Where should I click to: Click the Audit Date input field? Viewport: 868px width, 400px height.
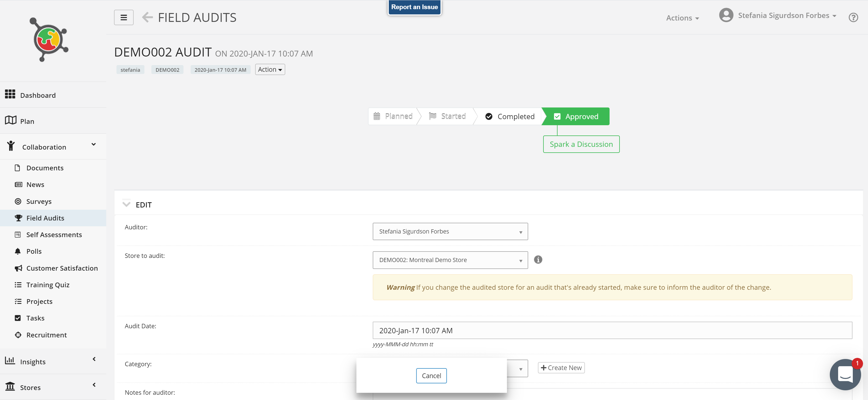612,330
